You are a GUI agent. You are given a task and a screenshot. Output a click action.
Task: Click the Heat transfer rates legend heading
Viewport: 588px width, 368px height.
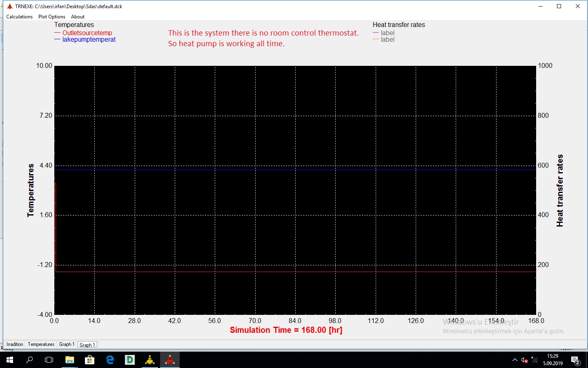pyautogui.click(x=399, y=25)
